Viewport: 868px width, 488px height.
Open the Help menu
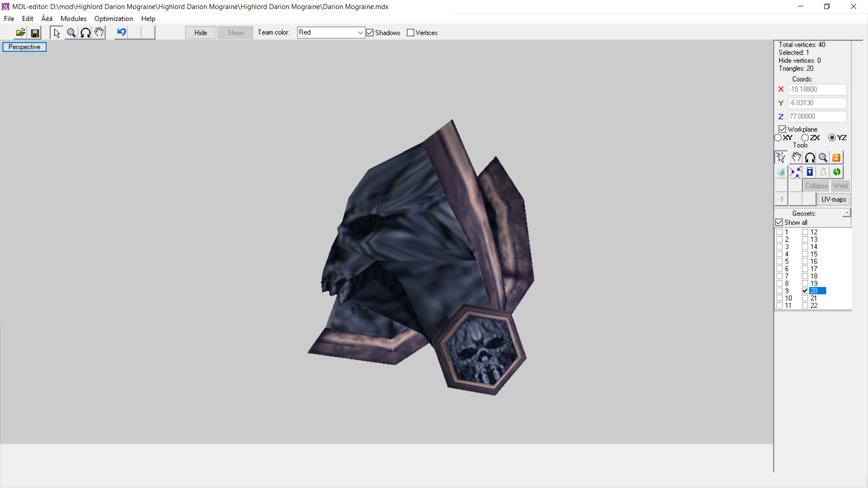[148, 19]
